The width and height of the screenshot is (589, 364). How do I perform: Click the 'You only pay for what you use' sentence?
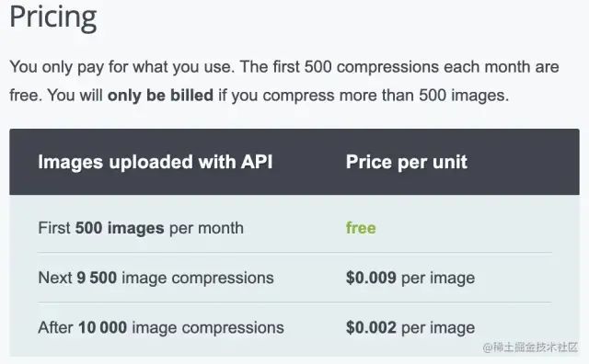122,67
